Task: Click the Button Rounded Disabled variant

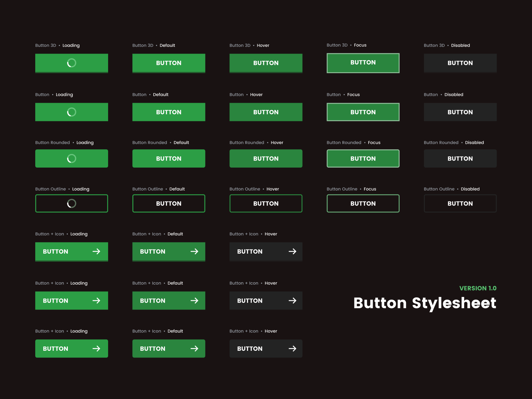Action: 460,158
